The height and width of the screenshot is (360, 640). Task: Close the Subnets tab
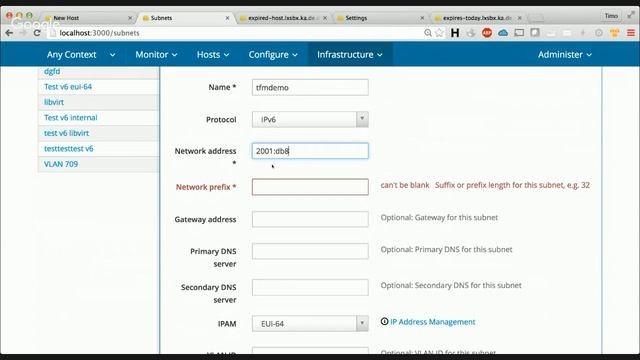(x=227, y=18)
